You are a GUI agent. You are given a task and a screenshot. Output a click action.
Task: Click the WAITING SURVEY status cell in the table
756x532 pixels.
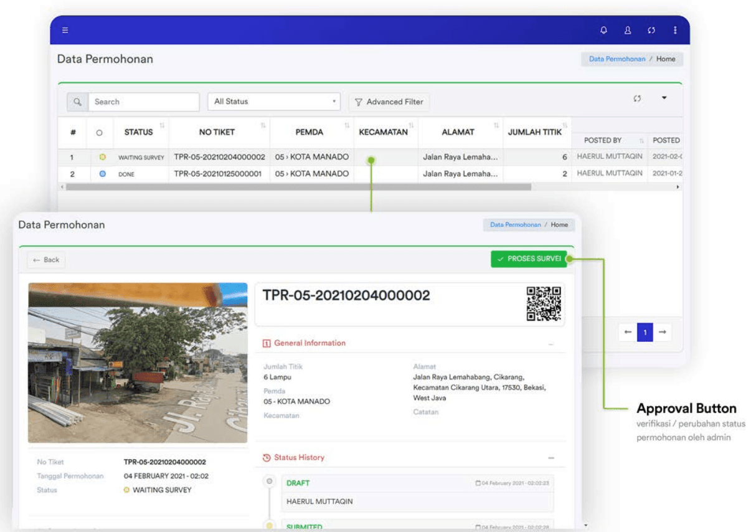141,158
